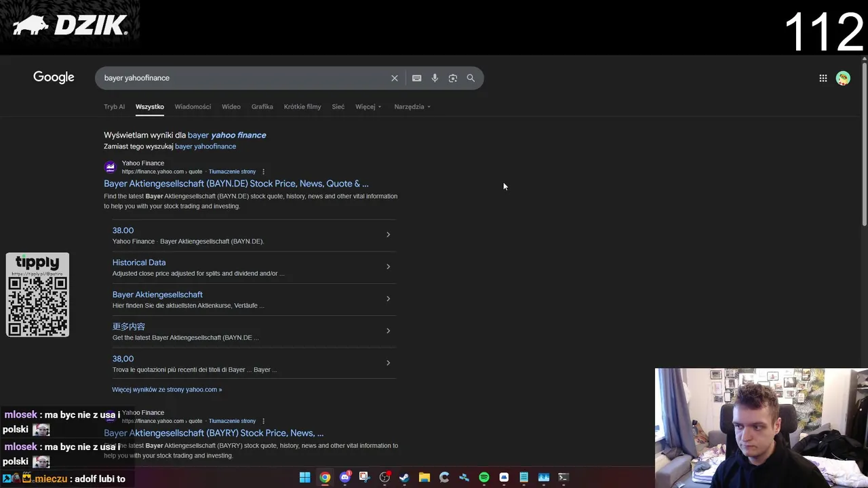The width and height of the screenshot is (868, 488).
Task: Expand the last 38.00 sitelink chevron
Action: [388, 363]
